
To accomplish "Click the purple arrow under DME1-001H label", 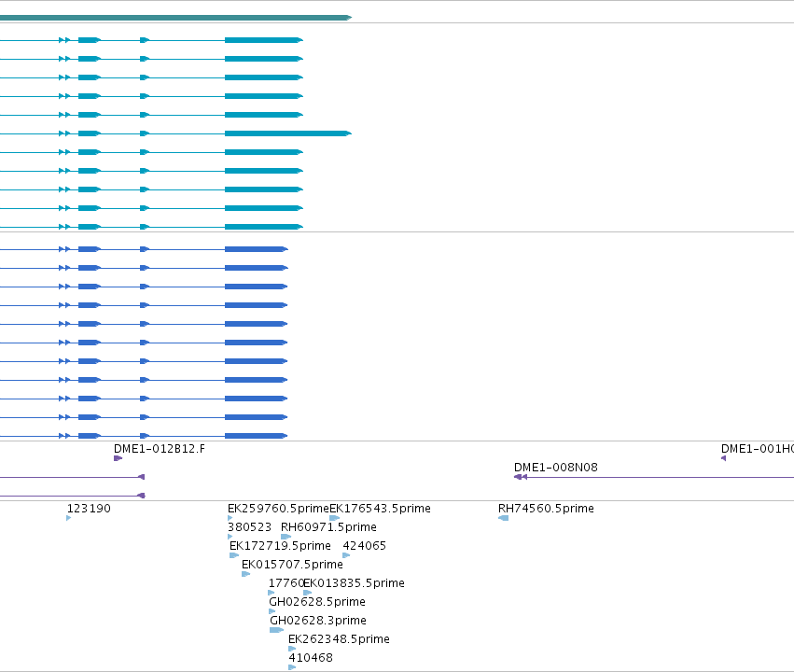I will point(723,458).
